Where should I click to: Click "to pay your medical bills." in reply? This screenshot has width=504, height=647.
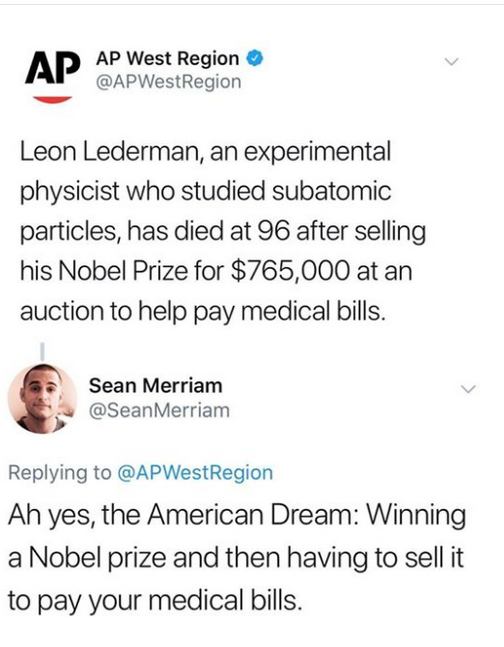click(153, 600)
